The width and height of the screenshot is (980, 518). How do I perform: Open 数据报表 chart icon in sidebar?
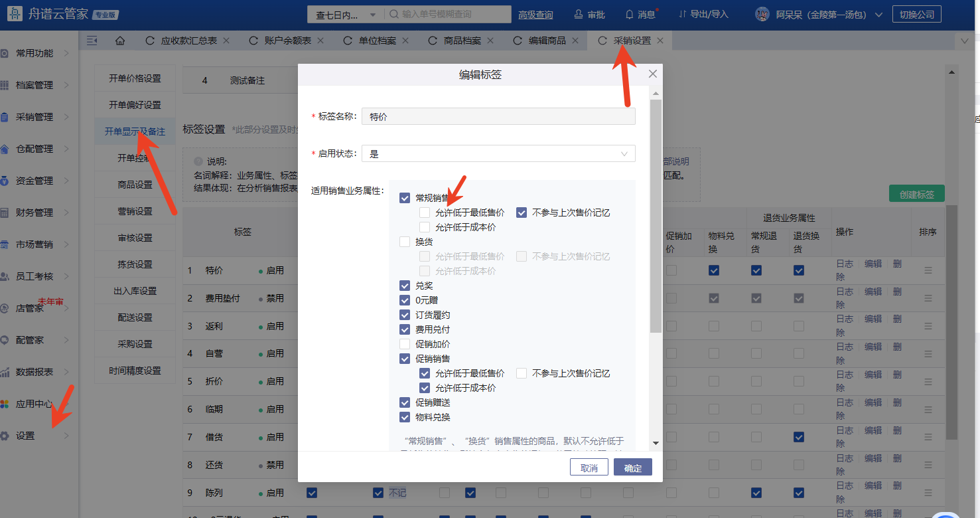pos(5,373)
